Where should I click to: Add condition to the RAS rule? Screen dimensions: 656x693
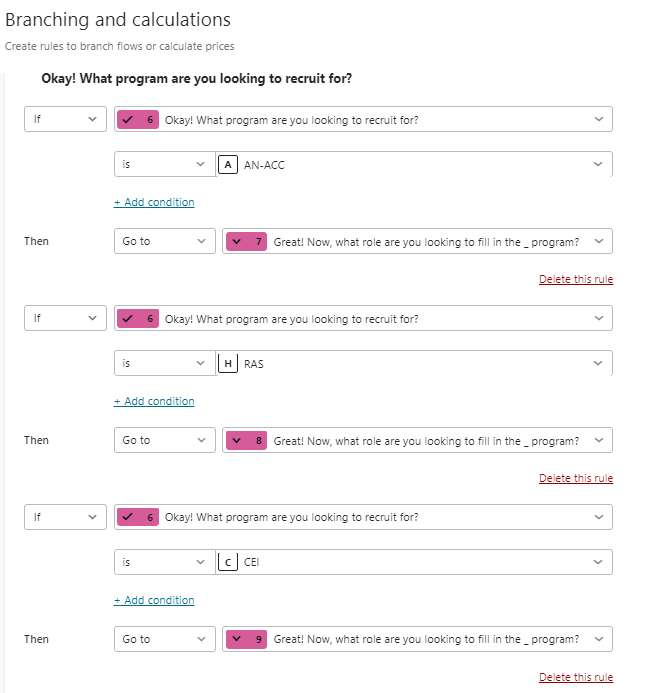(154, 401)
